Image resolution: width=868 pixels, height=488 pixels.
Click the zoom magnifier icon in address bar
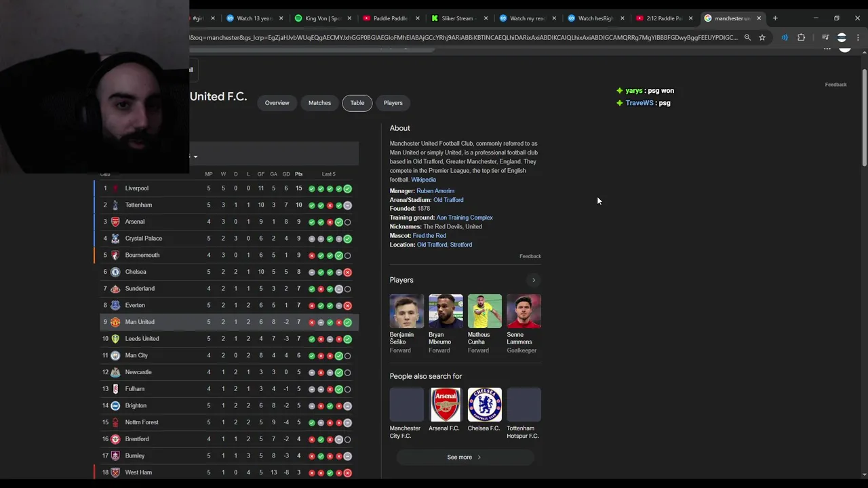tap(747, 37)
